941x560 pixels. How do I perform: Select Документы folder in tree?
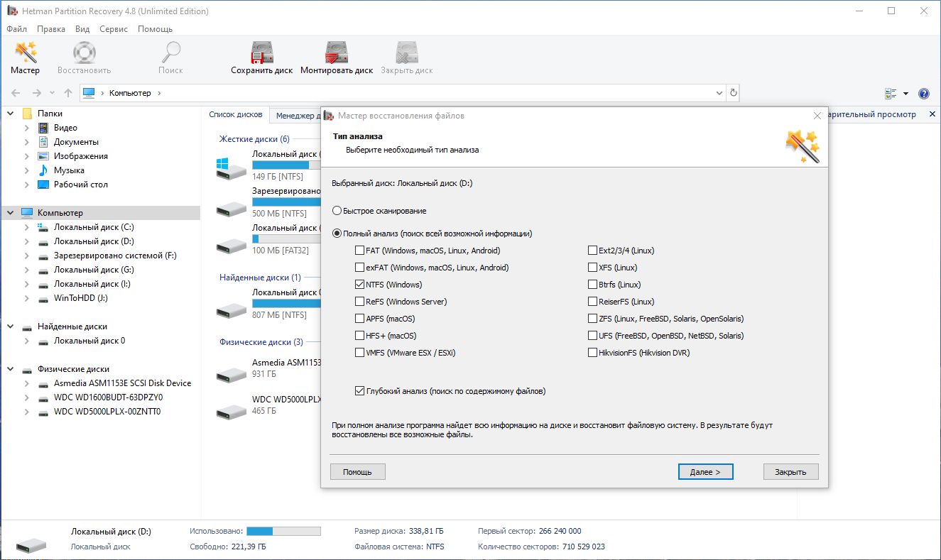tap(76, 142)
